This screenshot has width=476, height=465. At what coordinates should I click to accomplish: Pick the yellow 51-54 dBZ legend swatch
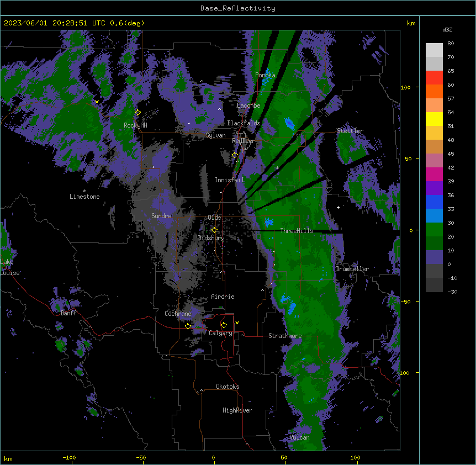(x=434, y=119)
